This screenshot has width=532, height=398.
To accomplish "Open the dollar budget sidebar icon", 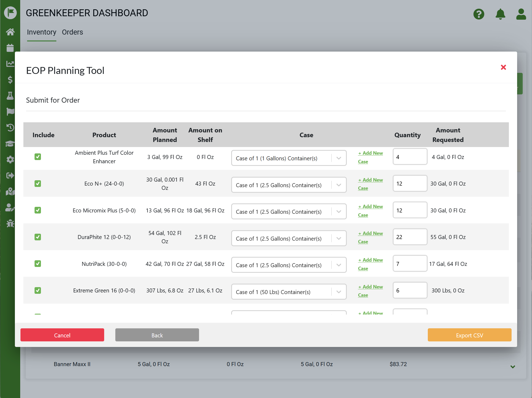I will pos(10,80).
